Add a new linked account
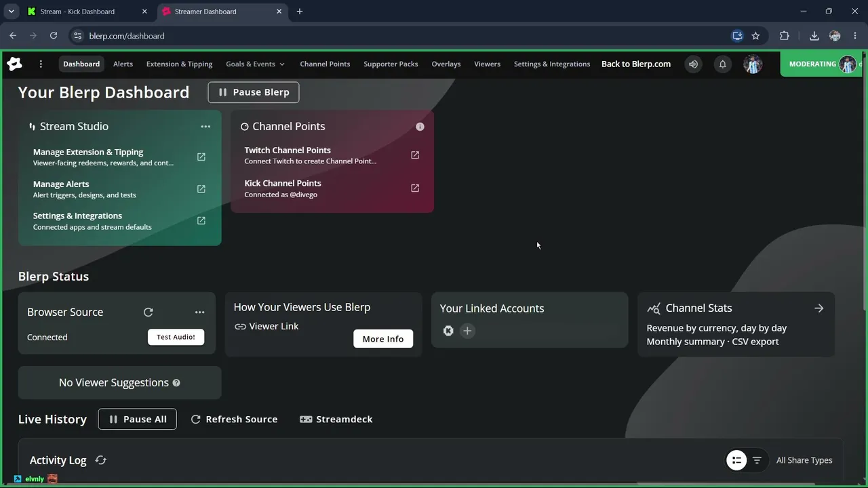The image size is (868, 488). 467,331
